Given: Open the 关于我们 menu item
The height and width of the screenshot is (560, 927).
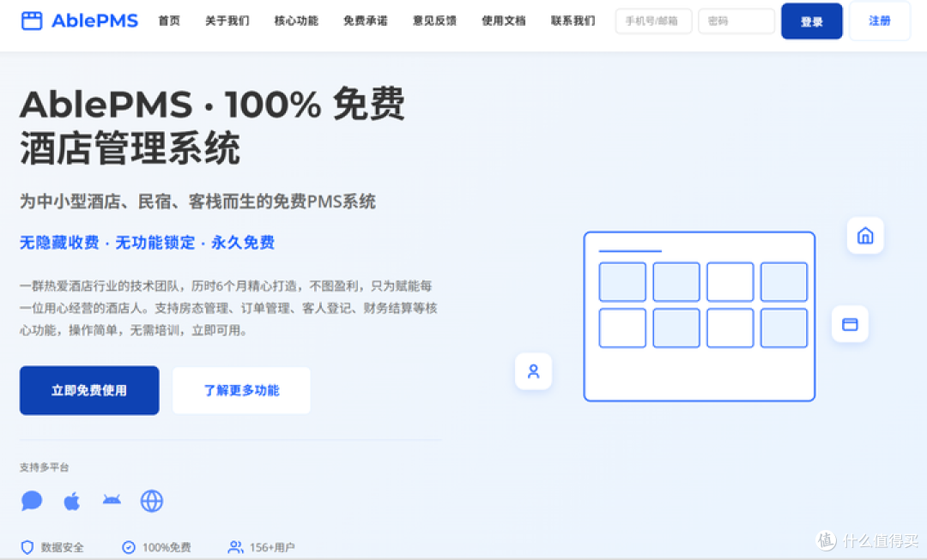Looking at the screenshot, I should (x=227, y=21).
